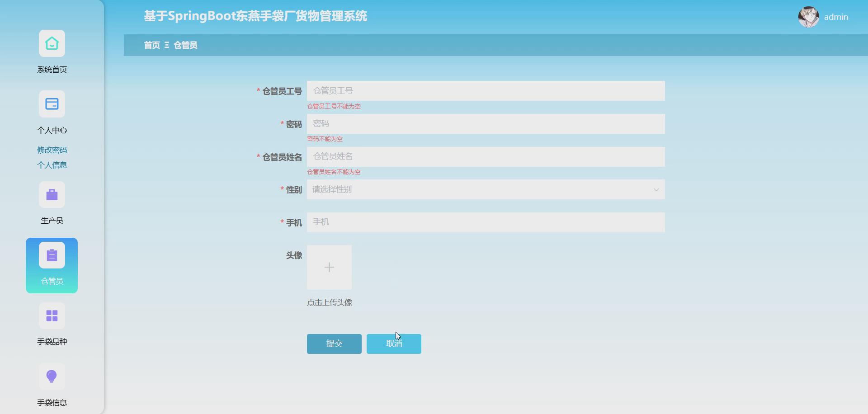The image size is (868, 414).
Task: Click the 提交 submit button
Action: [334, 344]
